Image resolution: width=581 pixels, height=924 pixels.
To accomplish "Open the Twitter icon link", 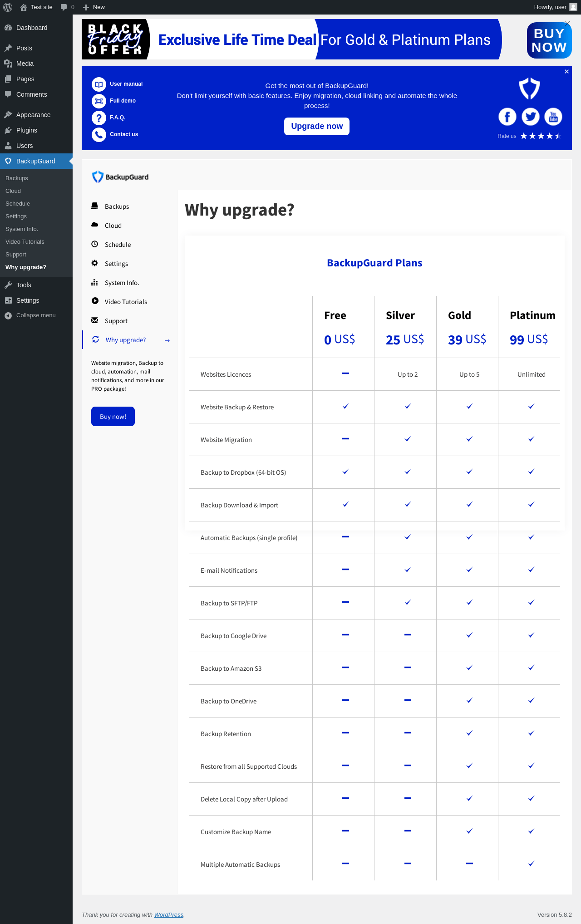I will (x=530, y=117).
